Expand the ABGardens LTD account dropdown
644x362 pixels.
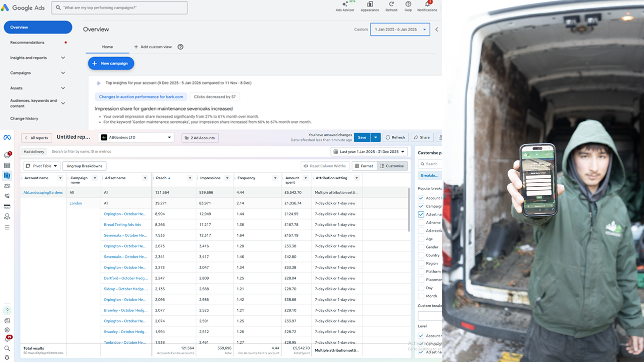pos(136,137)
